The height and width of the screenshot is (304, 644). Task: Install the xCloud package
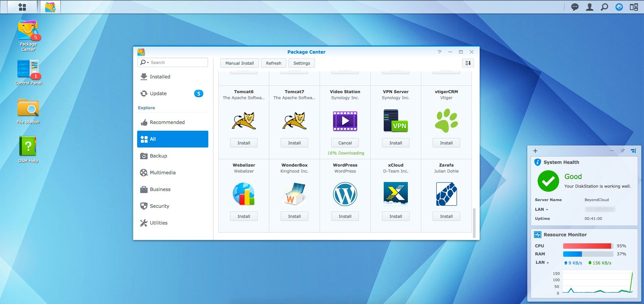coord(396,216)
